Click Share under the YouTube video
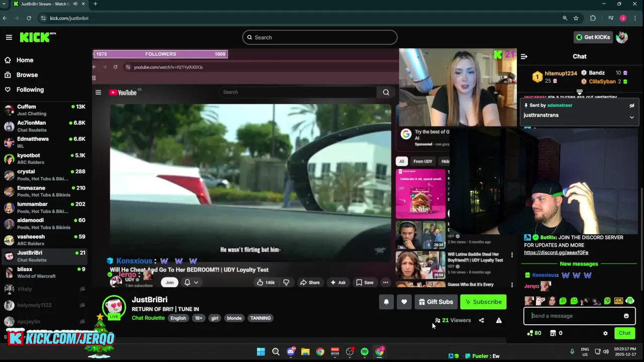The width and height of the screenshot is (644, 362). 310,283
